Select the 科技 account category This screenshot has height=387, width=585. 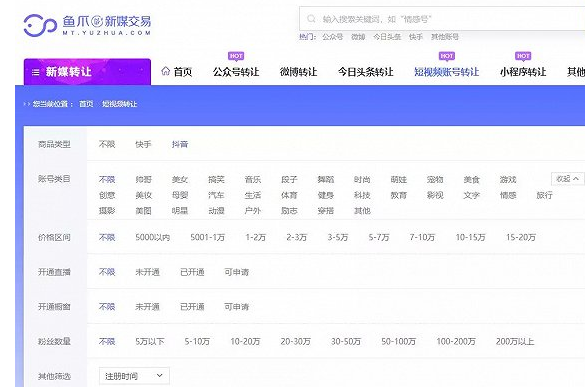[362, 195]
